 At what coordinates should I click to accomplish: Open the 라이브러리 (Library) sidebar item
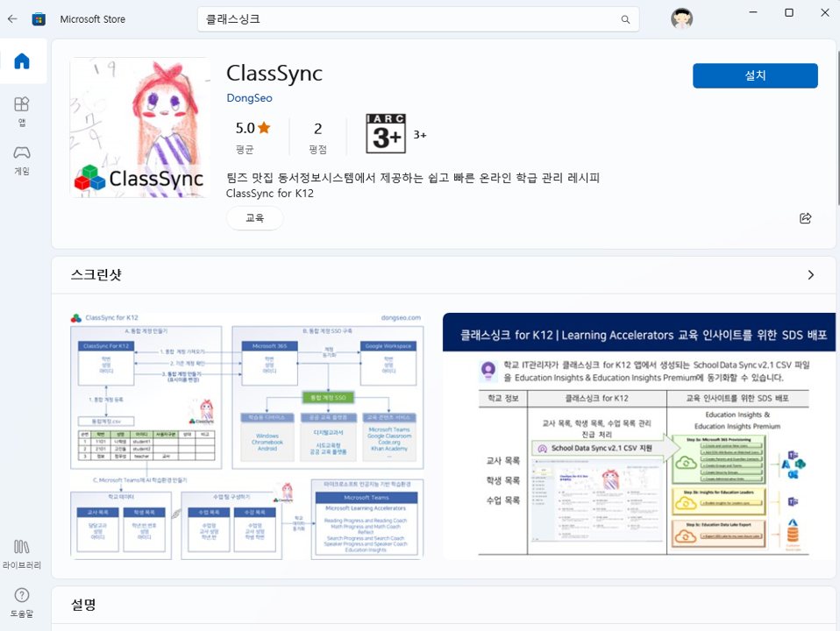pyautogui.click(x=22, y=554)
